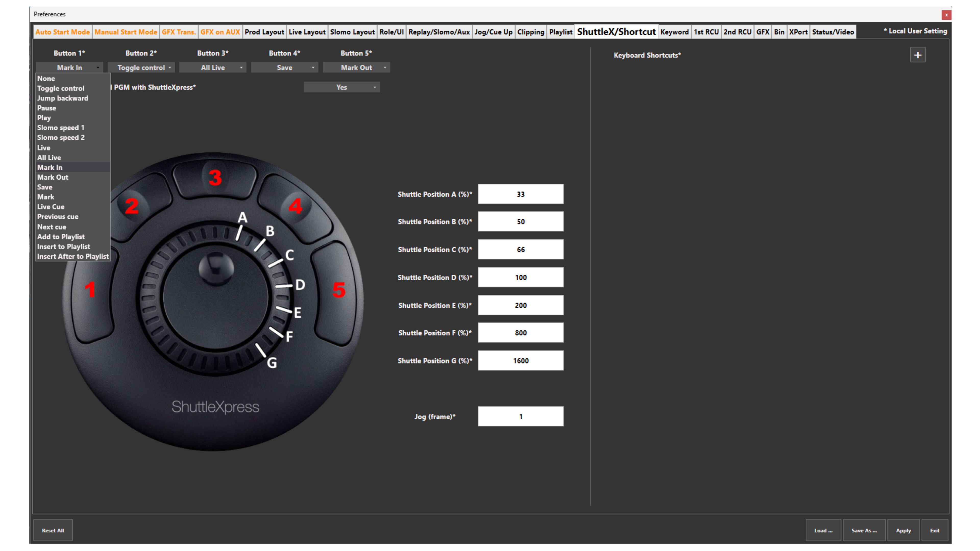Open the Button 4 Save dropdown
Screen dimensions: 980x551
(x=285, y=68)
